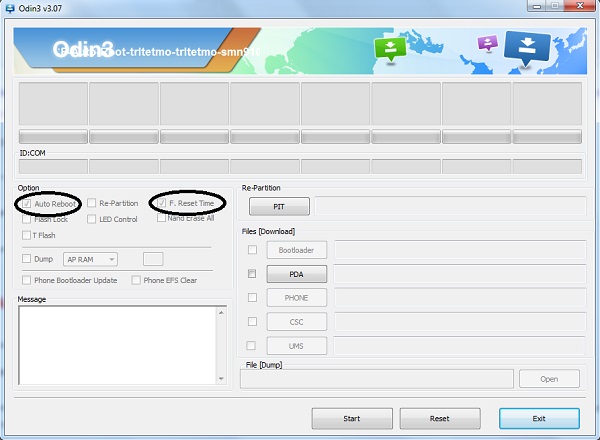Click the CSC file path field
The width and height of the screenshot is (600, 440).
tap(460, 321)
